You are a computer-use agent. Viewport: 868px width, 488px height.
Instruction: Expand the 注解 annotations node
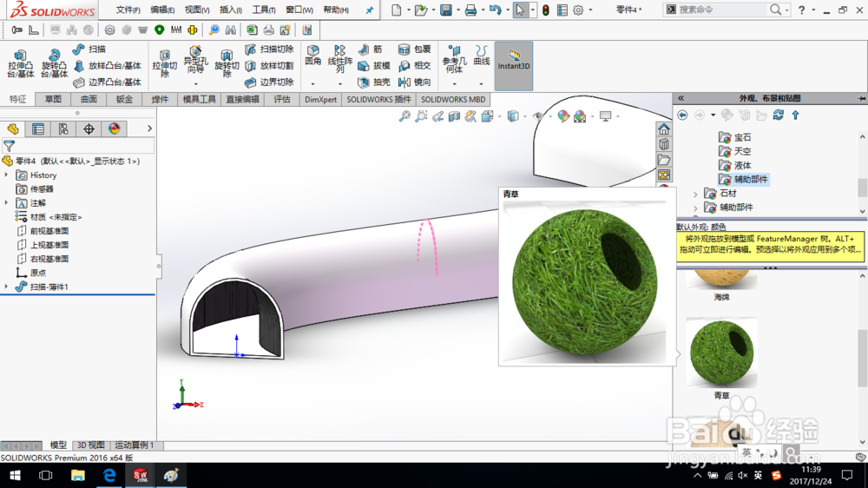click(7, 202)
